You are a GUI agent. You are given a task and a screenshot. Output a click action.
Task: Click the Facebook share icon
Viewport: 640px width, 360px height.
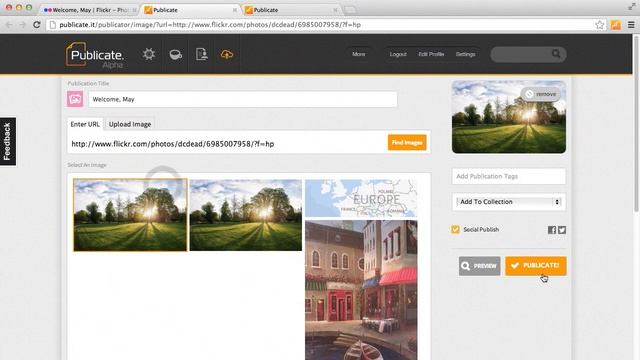coord(552,230)
